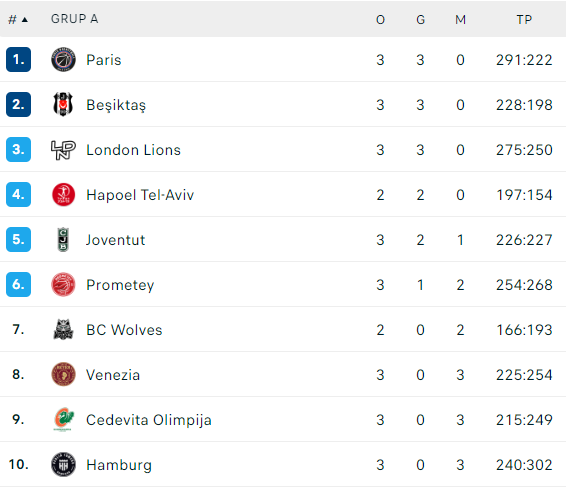This screenshot has height=487, width=566.
Task: Click the dark blue 1. rank badge
Action: click(x=18, y=60)
